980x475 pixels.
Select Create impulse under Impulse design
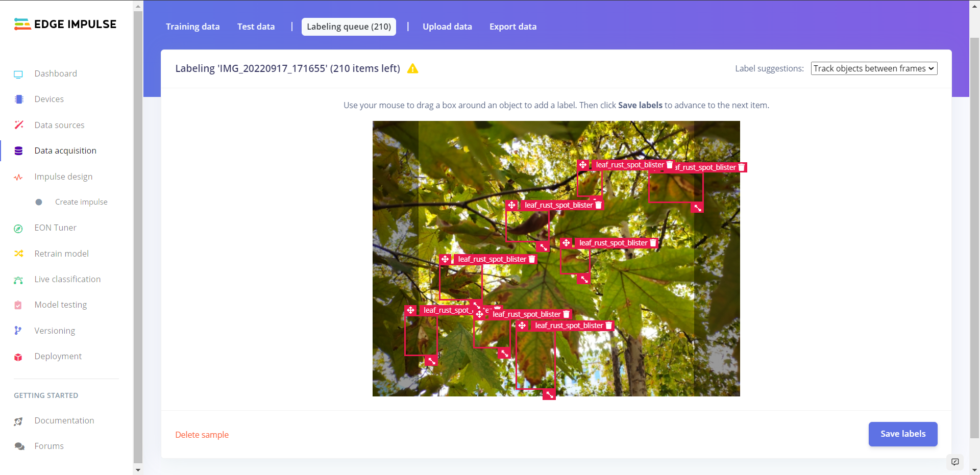click(81, 202)
